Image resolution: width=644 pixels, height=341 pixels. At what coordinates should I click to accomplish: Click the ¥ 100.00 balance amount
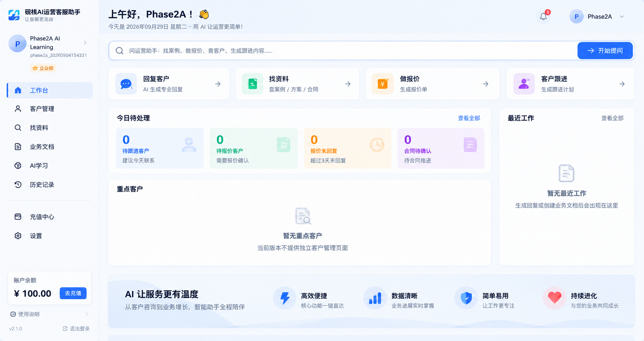33,294
